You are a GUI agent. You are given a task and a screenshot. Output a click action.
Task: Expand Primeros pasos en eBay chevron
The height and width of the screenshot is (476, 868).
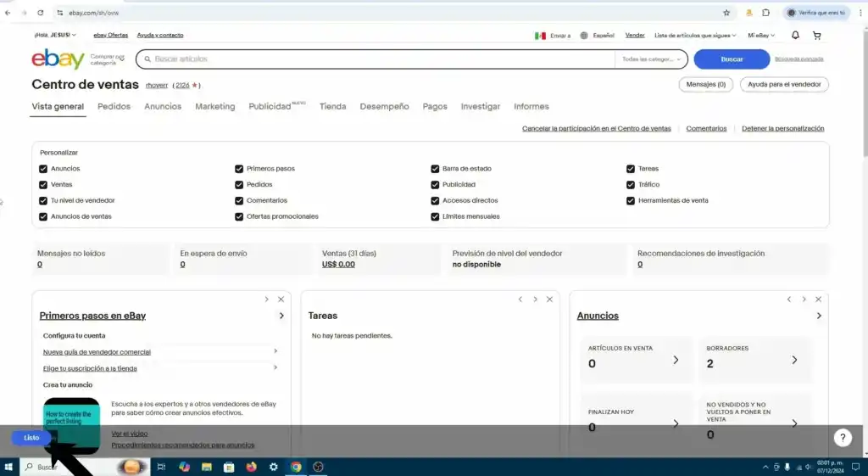click(x=281, y=316)
